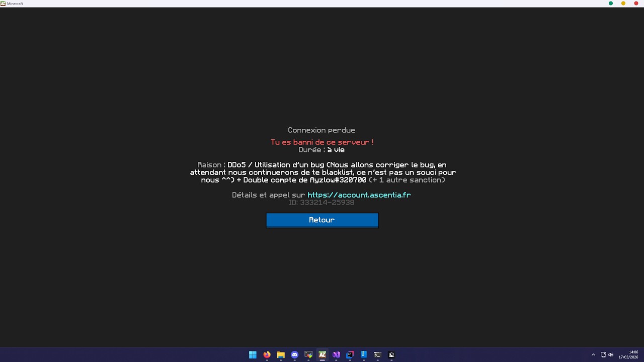
Task: Click 'Tu es banni de ce serveur !' text
Action: click(322, 142)
